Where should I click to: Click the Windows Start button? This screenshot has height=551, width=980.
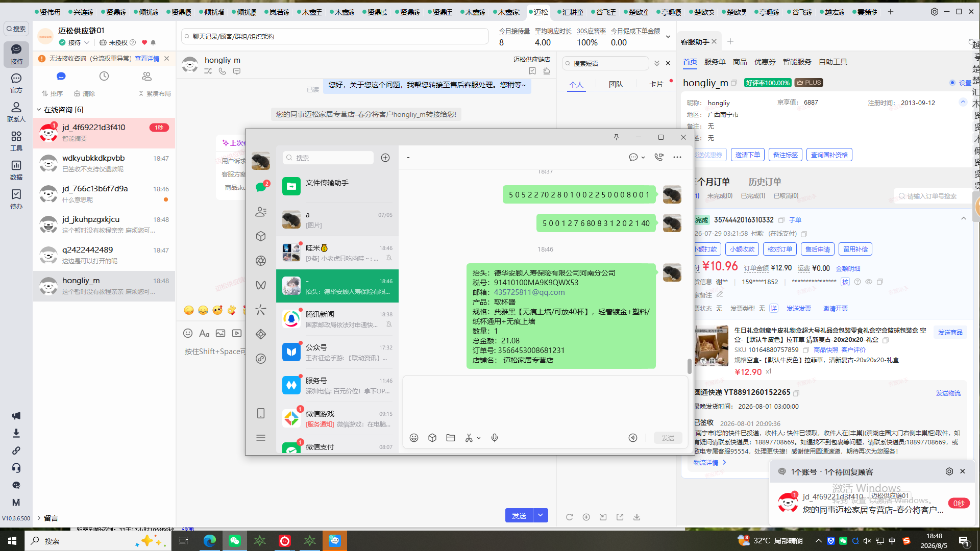coord(12,541)
